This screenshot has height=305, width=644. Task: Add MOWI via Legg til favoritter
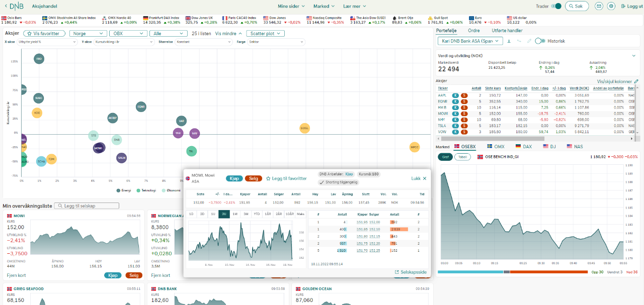click(x=286, y=178)
